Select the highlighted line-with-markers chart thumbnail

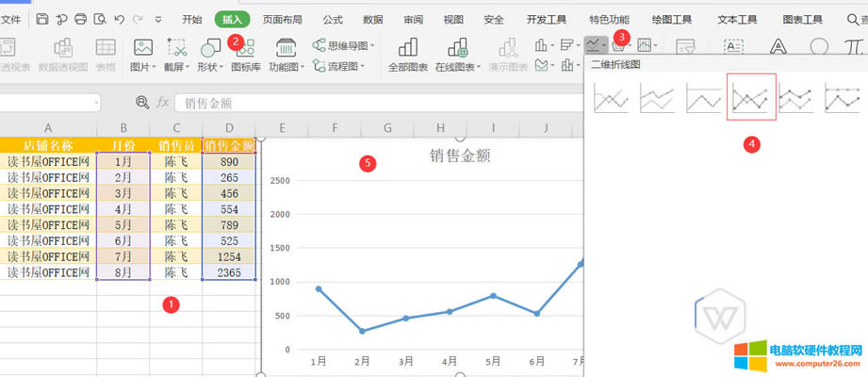click(751, 97)
